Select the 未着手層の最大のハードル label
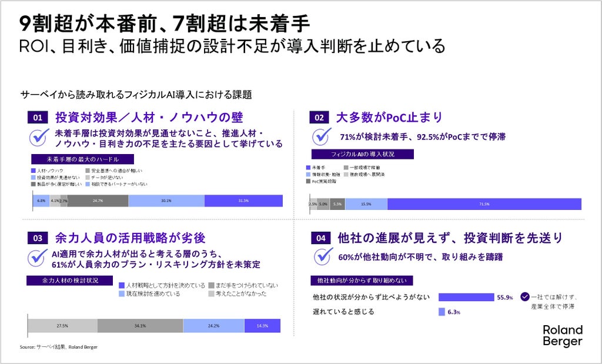This screenshot has height=364, width=602. point(82,159)
